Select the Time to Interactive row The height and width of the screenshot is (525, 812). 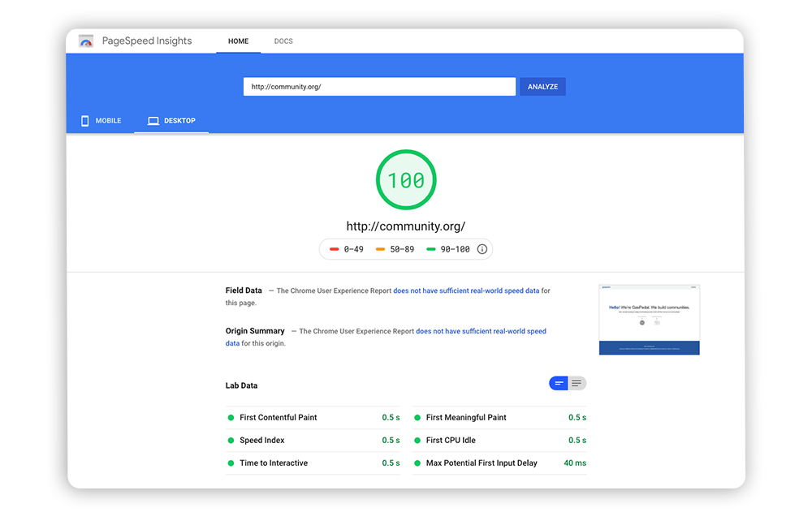click(313, 463)
